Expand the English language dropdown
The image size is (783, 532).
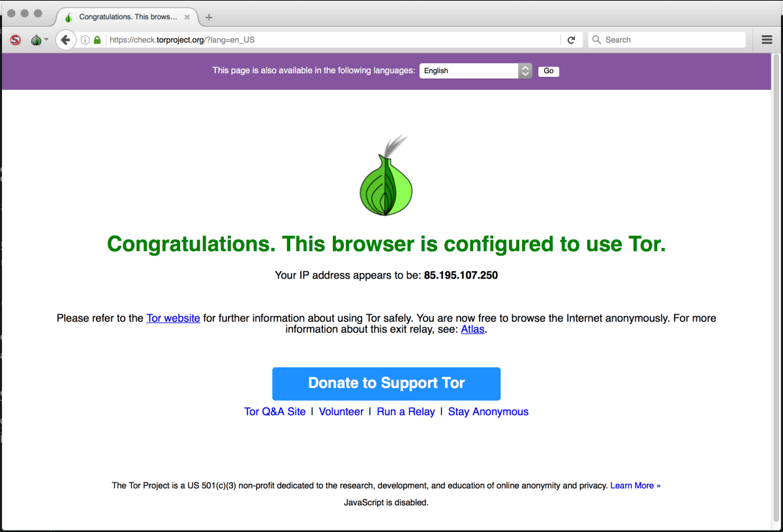pos(476,71)
